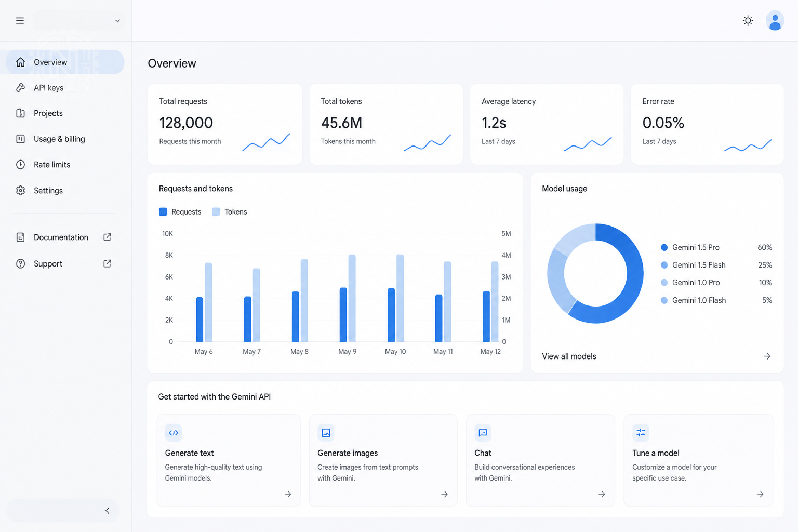
Task: Toggle the Tokens legend swatch
Action: [x=216, y=212]
